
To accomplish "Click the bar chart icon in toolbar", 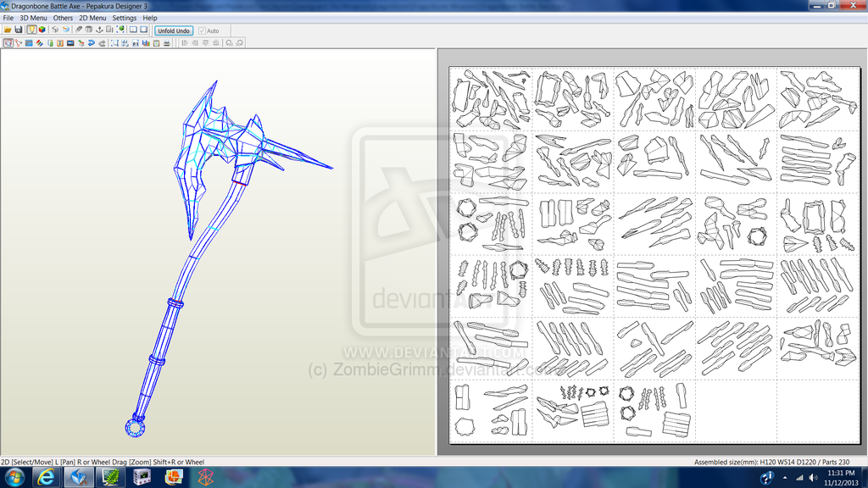I will coord(146,42).
